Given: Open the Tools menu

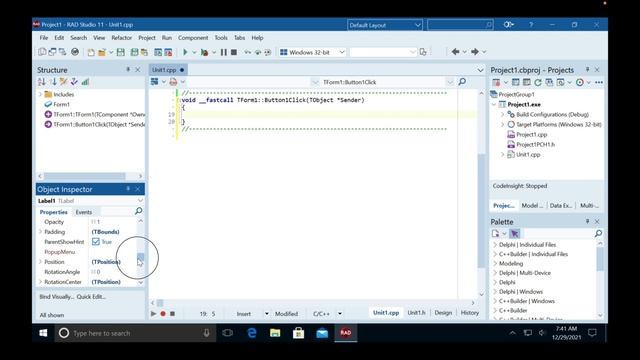Looking at the screenshot, I should point(221,38).
